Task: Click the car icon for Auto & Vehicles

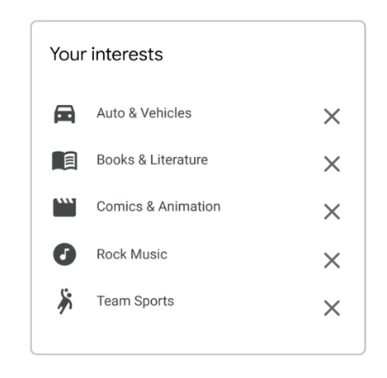Action: (x=65, y=114)
